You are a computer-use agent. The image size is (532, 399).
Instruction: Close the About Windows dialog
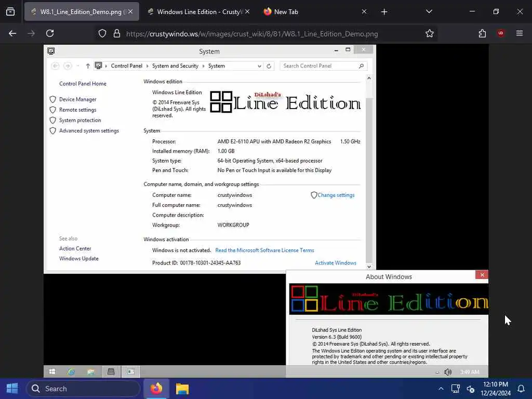[x=482, y=275]
